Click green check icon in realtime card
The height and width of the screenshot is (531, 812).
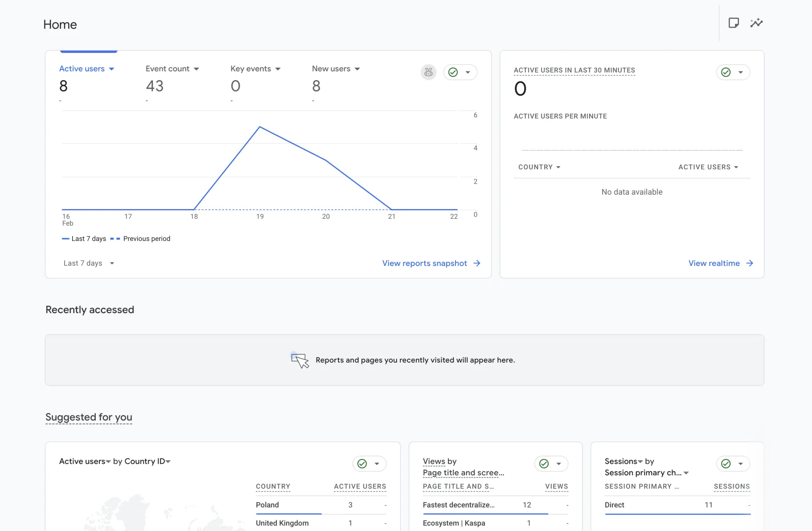[x=726, y=72]
